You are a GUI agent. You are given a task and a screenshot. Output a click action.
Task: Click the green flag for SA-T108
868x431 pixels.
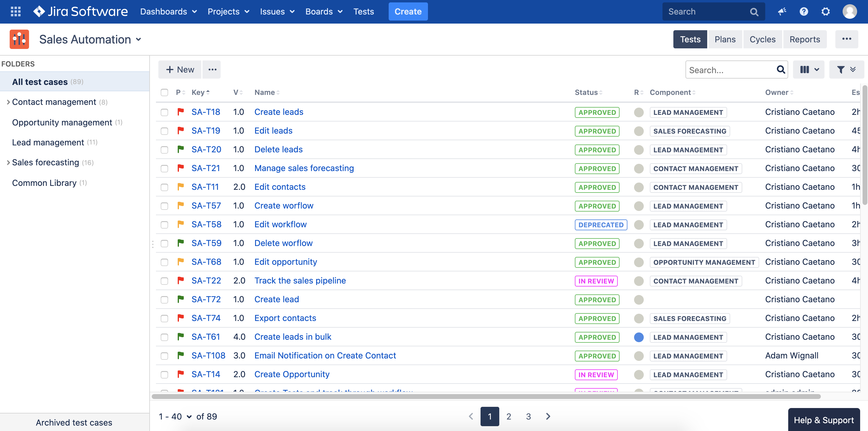[181, 355]
